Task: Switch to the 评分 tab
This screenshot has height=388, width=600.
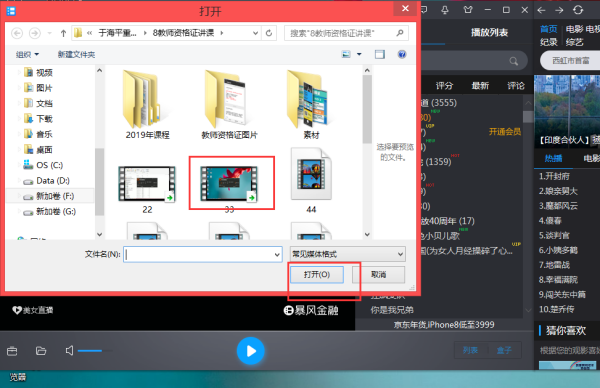Action: coord(444,86)
